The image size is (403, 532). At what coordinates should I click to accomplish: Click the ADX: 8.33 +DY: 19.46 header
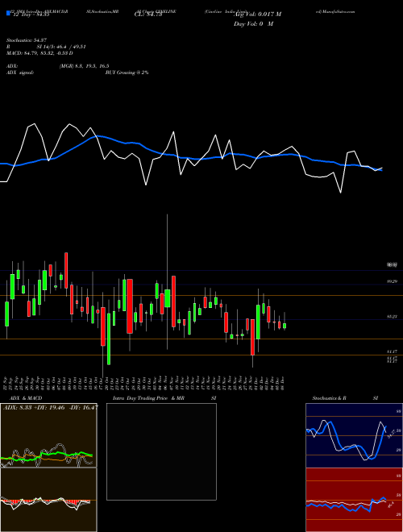[x=50, y=407]
